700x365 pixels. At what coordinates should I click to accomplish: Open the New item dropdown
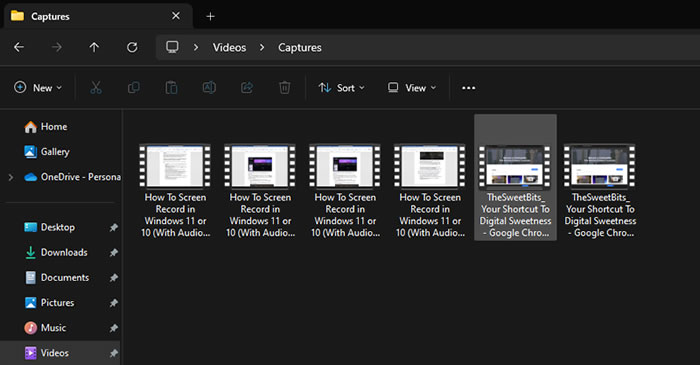38,87
